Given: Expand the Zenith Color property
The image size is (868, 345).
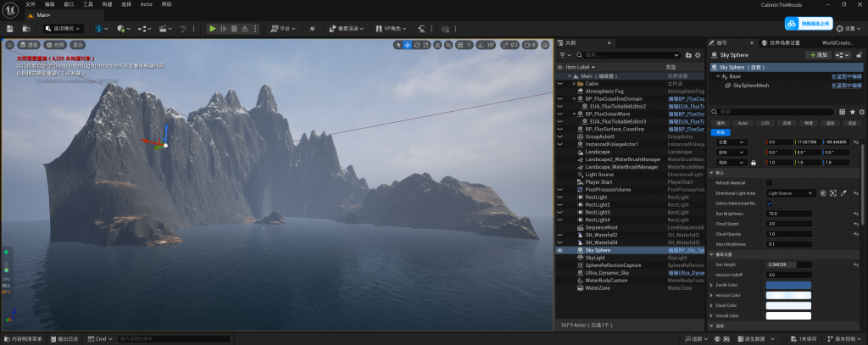Looking at the screenshot, I should [x=710, y=286].
